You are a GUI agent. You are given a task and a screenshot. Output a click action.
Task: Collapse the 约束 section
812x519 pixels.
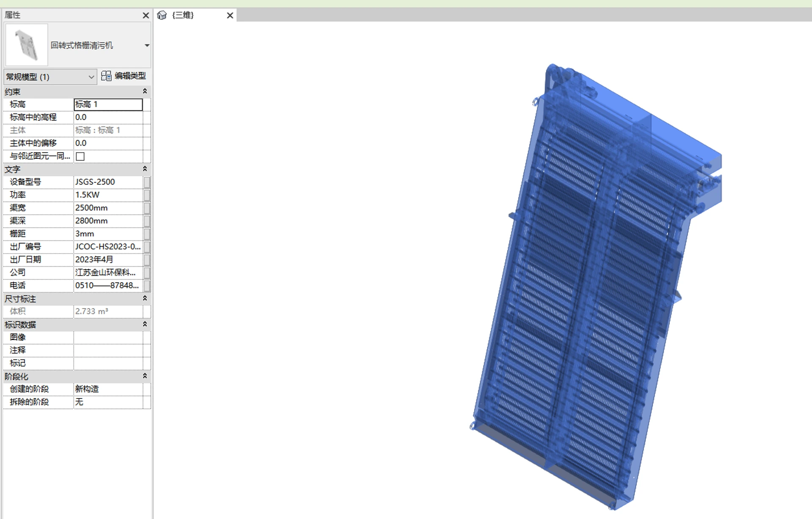coord(145,91)
